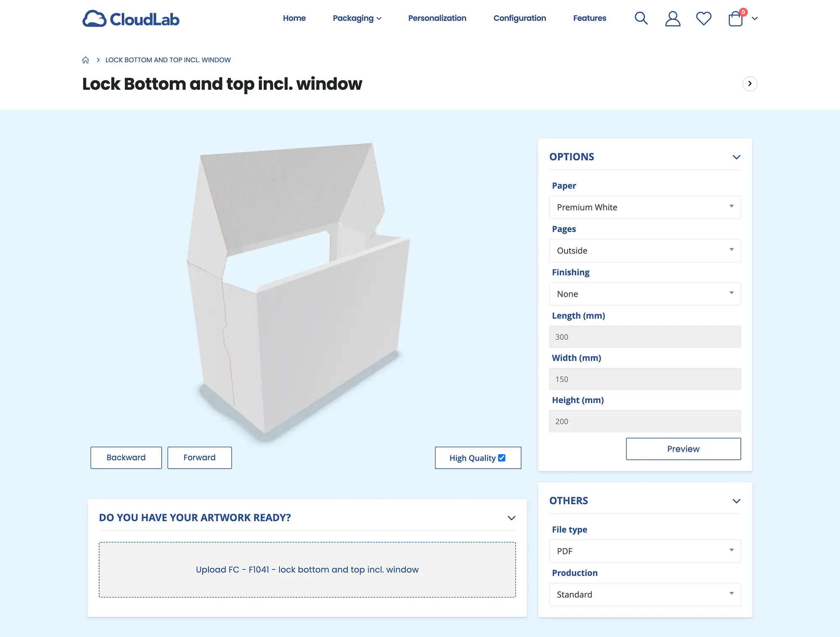Collapse the artwork ready section chevron
Image resolution: width=840 pixels, height=637 pixels.
(511, 518)
